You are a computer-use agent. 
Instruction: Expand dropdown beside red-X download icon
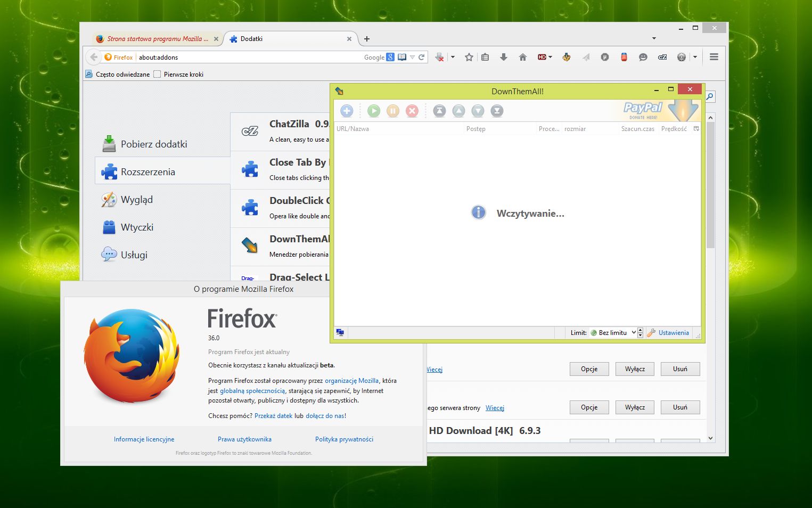453,57
